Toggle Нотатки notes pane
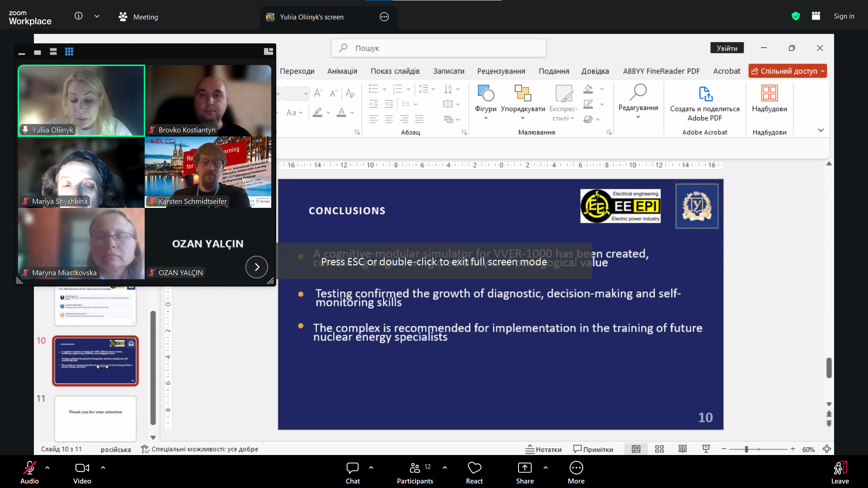This screenshot has height=488, width=868. point(543,449)
